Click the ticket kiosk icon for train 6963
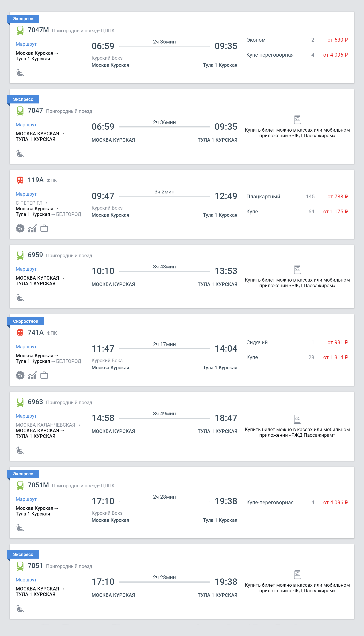The image size is (364, 636). coord(297,419)
